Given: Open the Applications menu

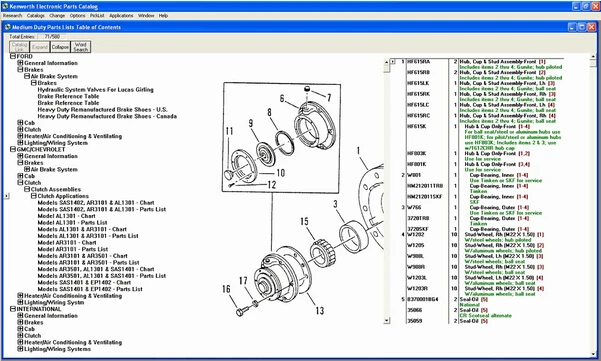Looking at the screenshot, I should point(121,16).
